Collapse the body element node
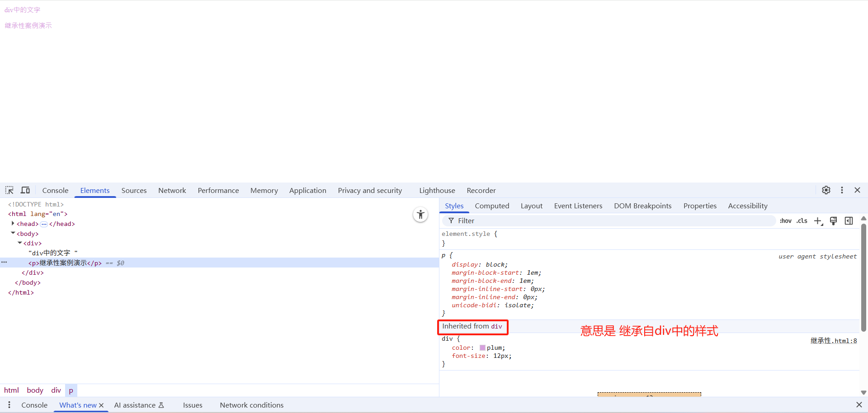 13,234
